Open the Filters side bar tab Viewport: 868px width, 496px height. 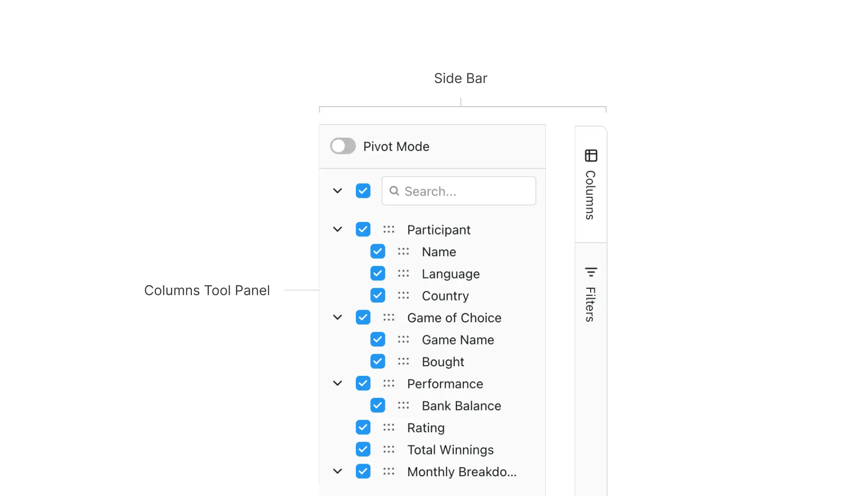[x=591, y=294]
